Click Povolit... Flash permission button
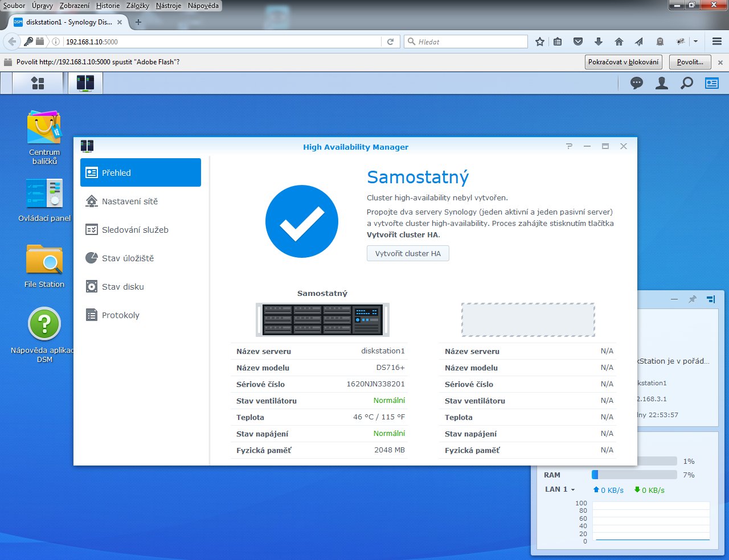The image size is (729, 560). coord(690,62)
